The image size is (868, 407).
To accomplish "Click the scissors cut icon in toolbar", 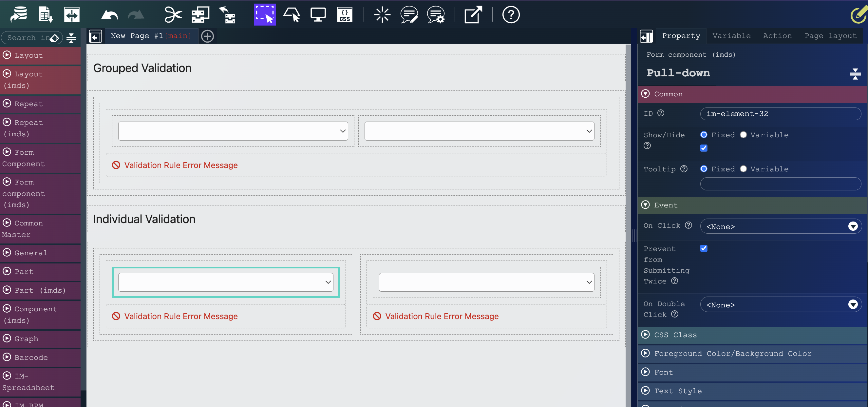I will coord(173,15).
